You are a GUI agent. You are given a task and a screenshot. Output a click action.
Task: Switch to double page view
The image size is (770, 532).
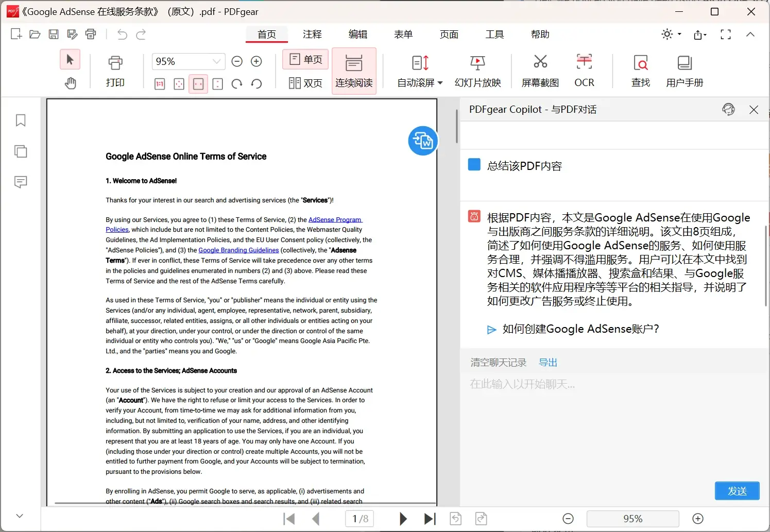coord(305,83)
